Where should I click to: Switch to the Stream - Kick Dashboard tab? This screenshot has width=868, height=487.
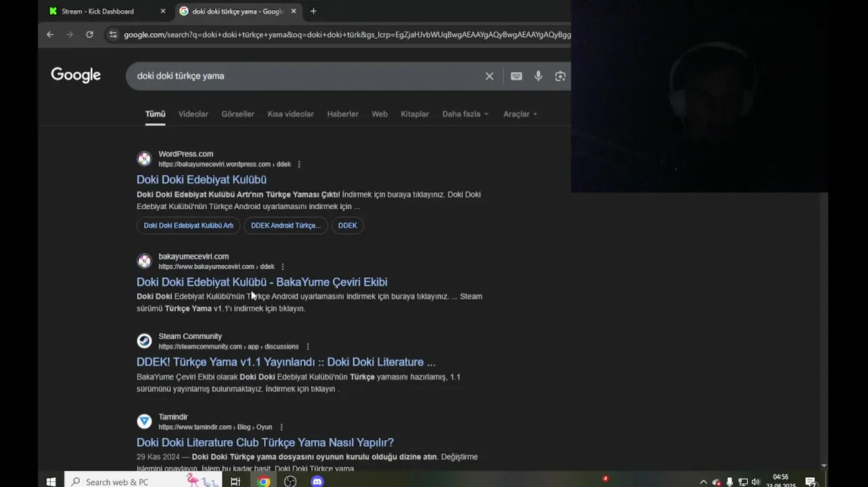(x=106, y=11)
